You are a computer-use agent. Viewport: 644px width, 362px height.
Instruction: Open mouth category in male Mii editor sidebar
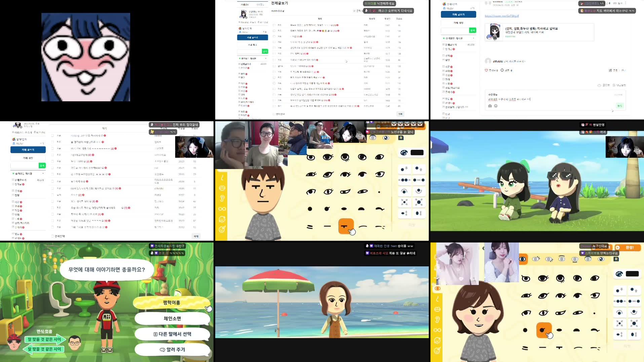tap(222, 188)
